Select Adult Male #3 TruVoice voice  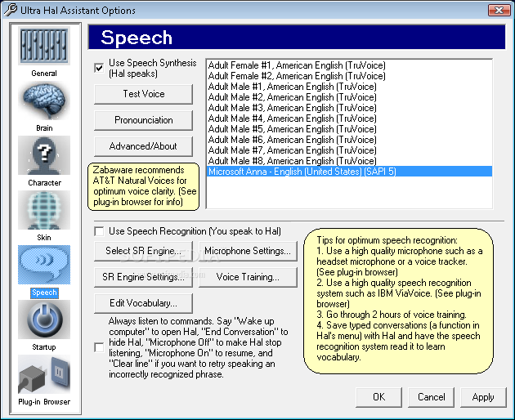tap(349, 108)
